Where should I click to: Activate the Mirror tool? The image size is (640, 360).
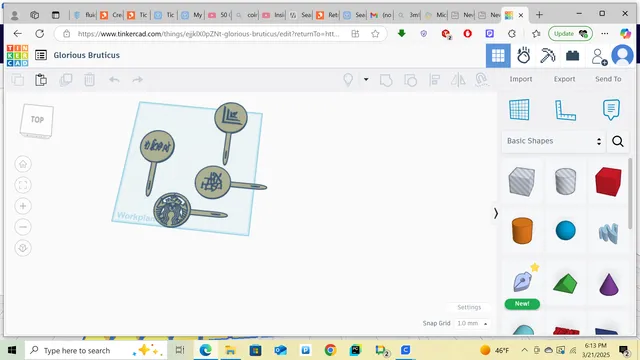point(458,80)
